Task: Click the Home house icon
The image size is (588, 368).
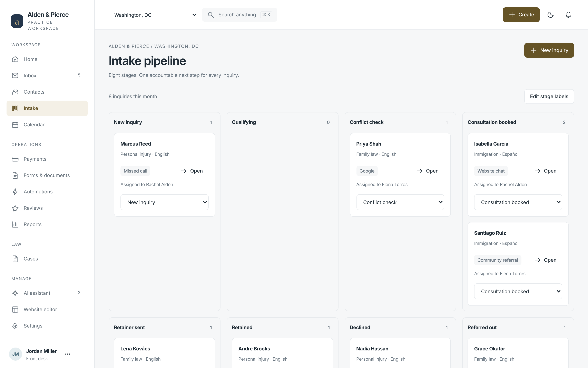Action: (15, 59)
